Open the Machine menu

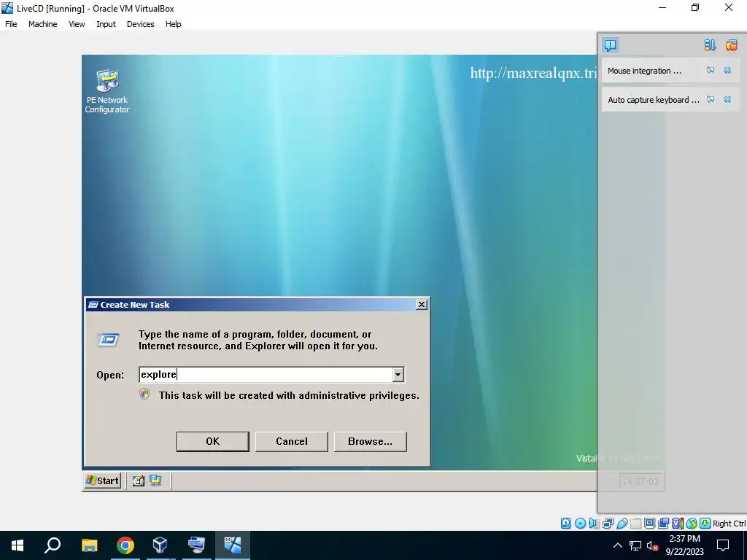point(43,24)
